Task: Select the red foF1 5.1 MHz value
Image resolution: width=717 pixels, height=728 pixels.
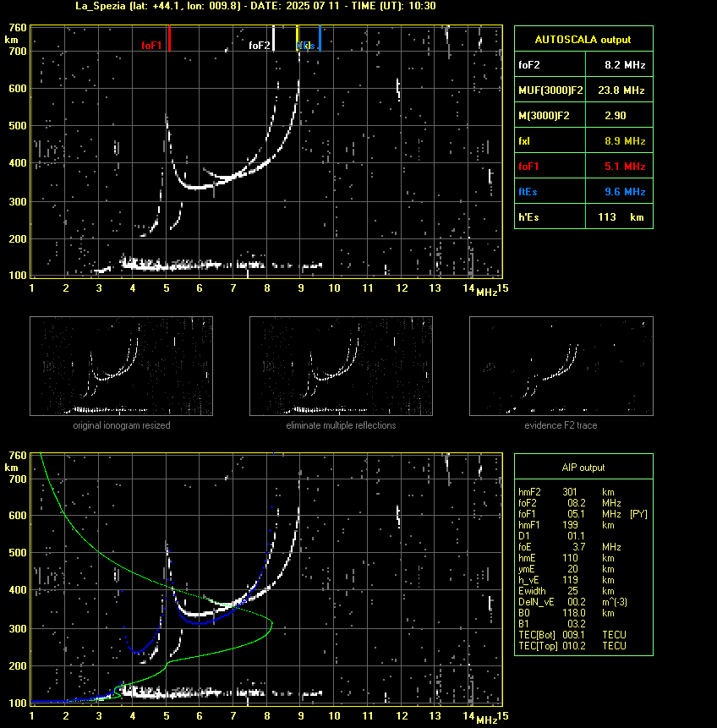Action: pos(625,167)
